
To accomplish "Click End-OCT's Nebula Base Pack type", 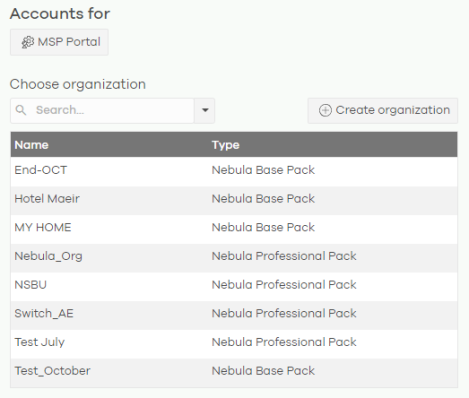I will (x=263, y=170).
